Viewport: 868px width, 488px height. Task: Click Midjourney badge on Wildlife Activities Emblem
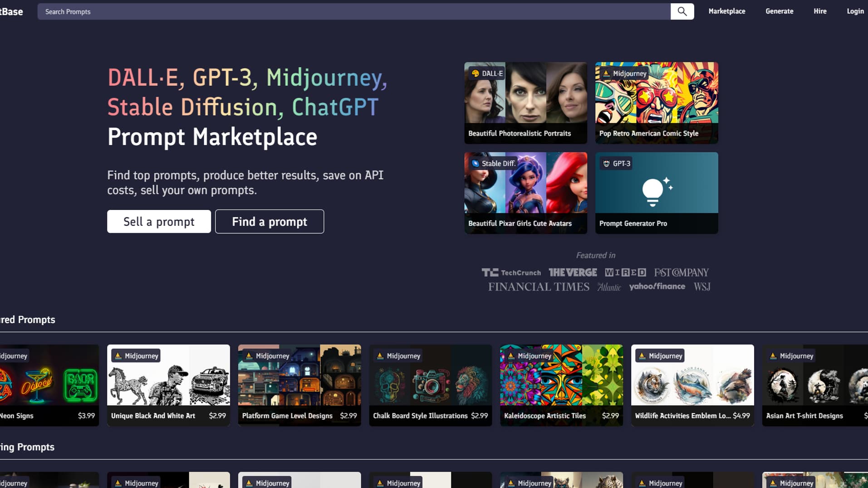coord(660,356)
